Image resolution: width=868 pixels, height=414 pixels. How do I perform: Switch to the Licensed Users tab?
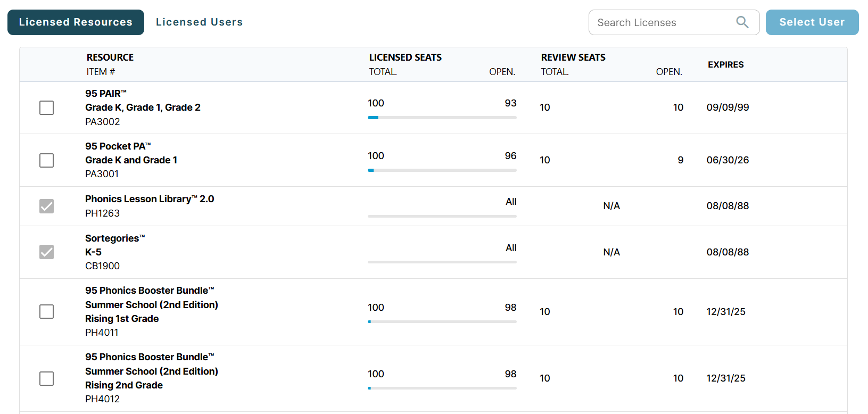(200, 22)
